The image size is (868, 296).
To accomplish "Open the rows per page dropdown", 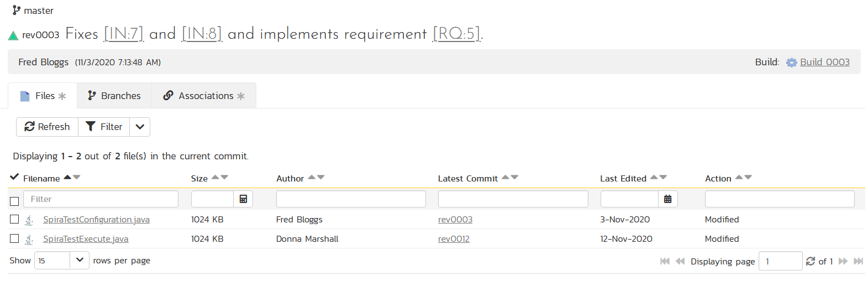I will click(x=80, y=260).
